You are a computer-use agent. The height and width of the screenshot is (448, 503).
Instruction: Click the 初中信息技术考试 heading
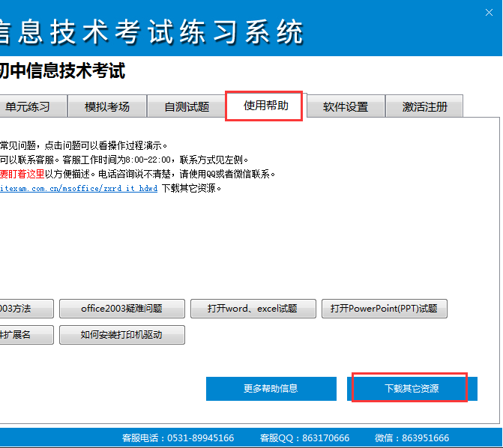[62, 71]
